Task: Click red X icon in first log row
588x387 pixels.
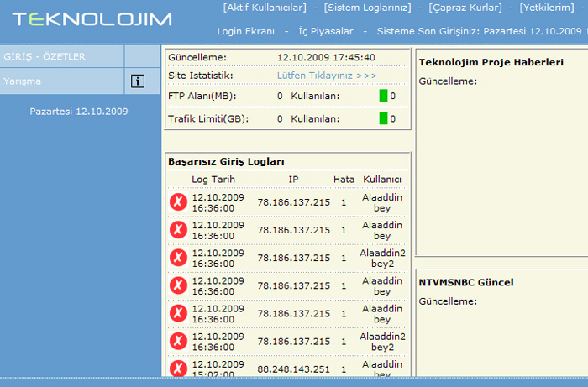Action: 178,202
